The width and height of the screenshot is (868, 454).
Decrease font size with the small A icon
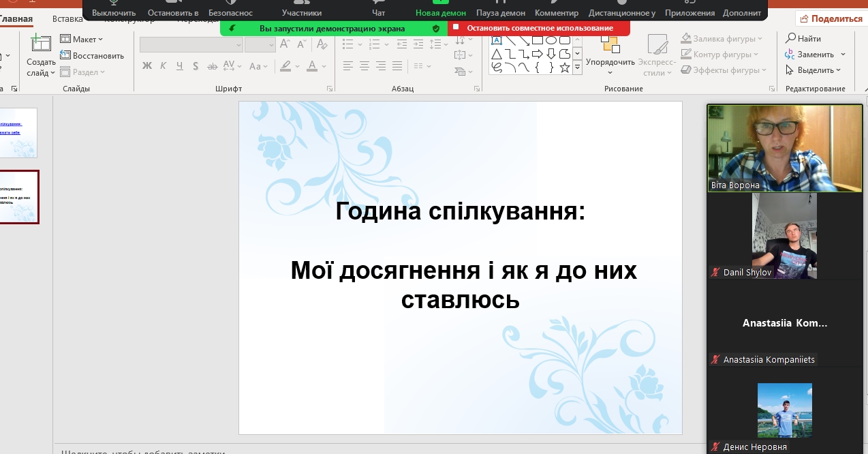[x=302, y=44]
